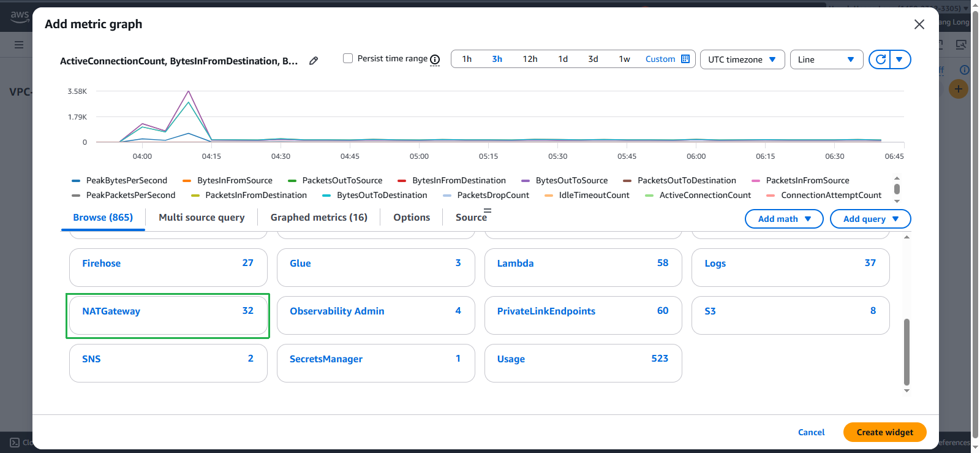The height and width of the screenshot is (453, 980).
Task: Open the Usage namespace card
Action: click(583, 364)
